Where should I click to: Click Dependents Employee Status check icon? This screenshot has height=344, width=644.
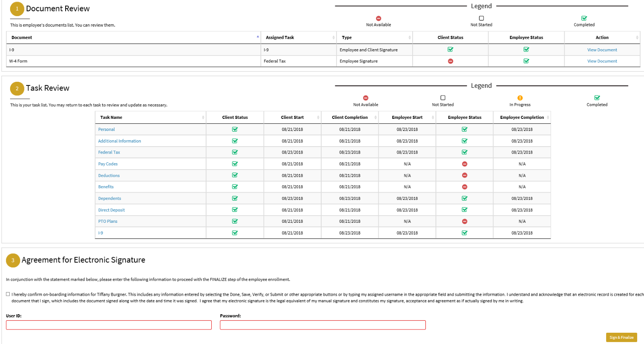464,198
